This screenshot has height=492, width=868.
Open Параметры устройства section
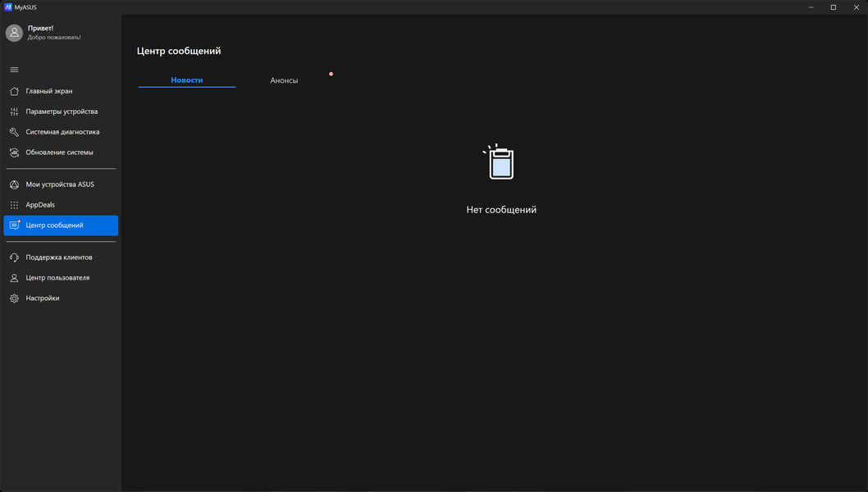coord(61,112)
